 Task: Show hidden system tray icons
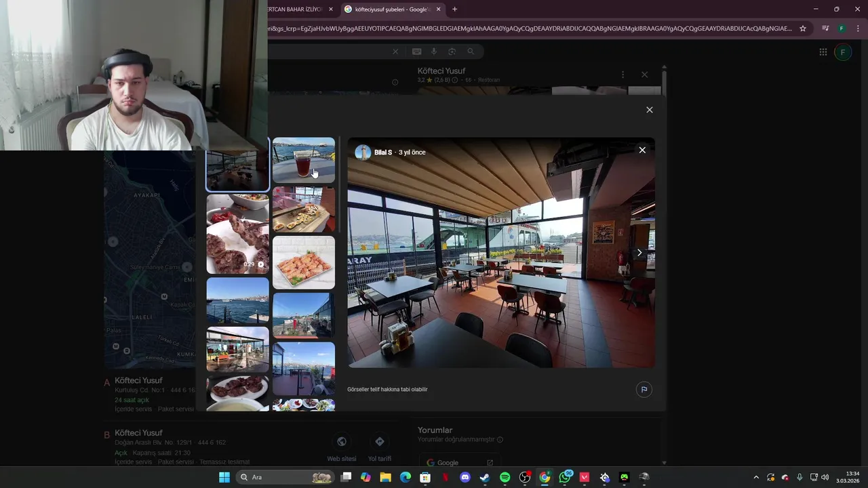756,477
